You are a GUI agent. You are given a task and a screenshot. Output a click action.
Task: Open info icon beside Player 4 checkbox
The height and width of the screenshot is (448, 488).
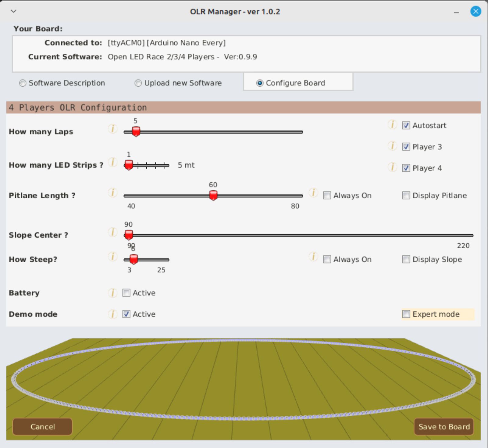tap(392, 167)
